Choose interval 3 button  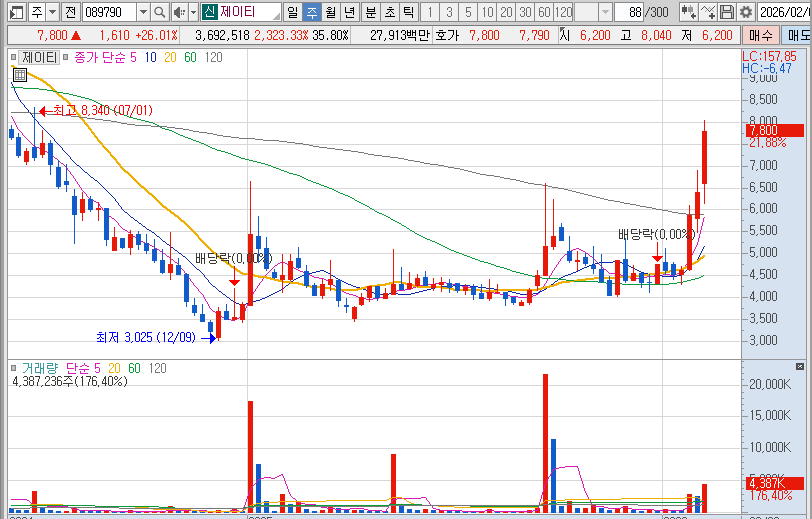pos(449,11)
